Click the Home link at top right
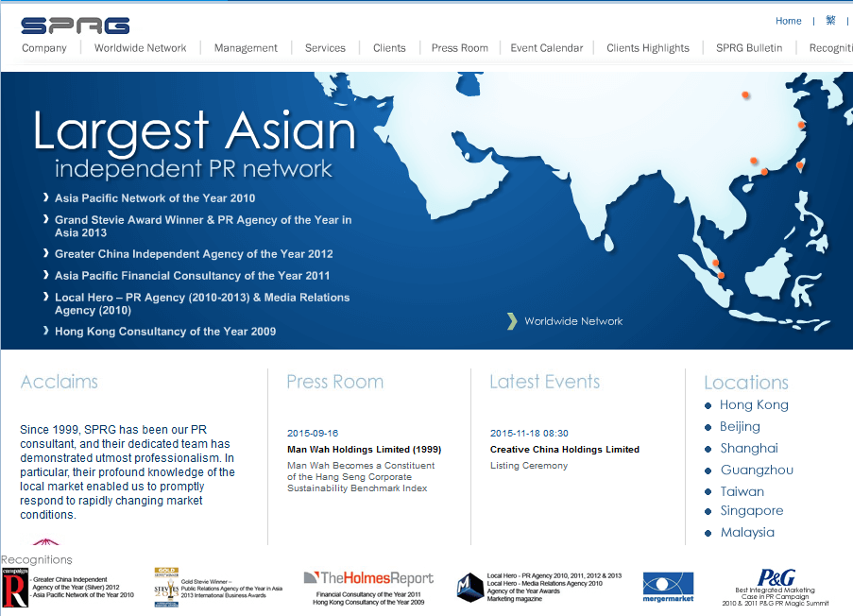The height and width of the screenshot is (616, 853). click(x=788, y=21)
